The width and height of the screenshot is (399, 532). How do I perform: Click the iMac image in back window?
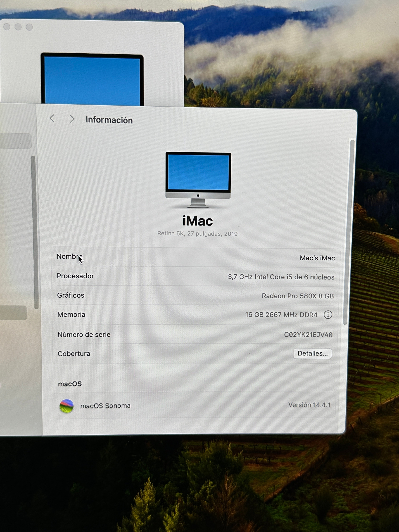92,79
